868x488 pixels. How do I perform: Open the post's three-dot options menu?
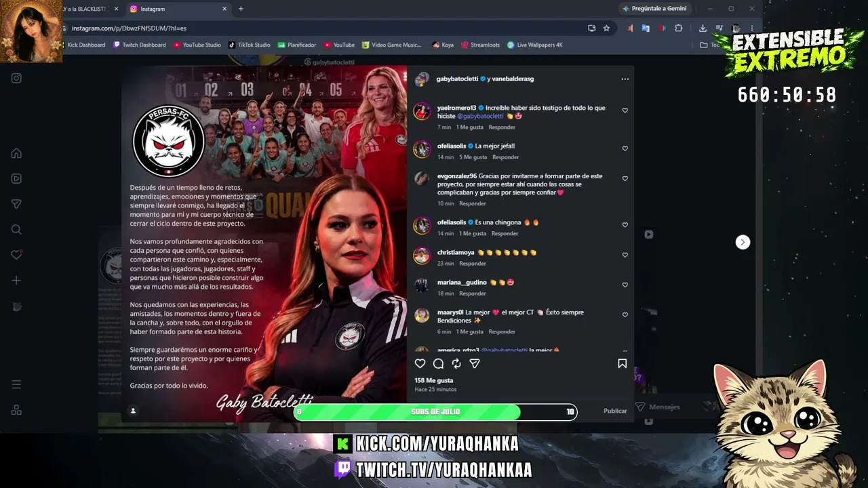pyautogui.click(x=625, y=79)
